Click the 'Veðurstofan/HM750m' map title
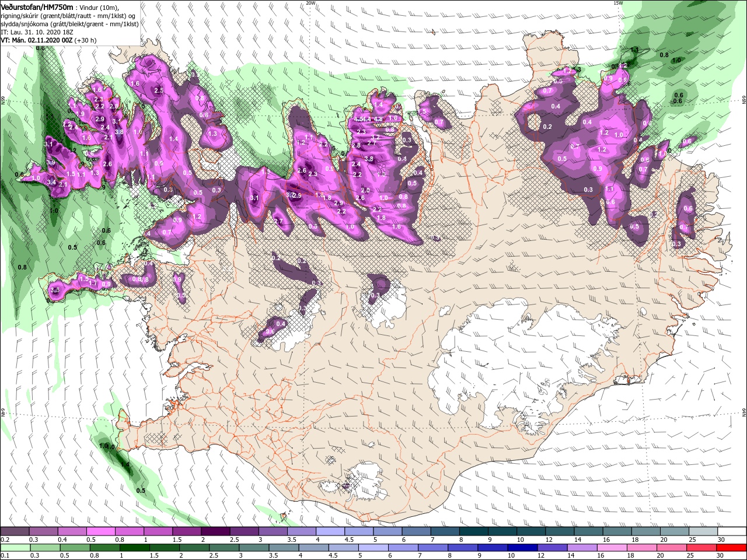Screen dimensions: 747x560 pyautogui.click(x=37, y=6)
